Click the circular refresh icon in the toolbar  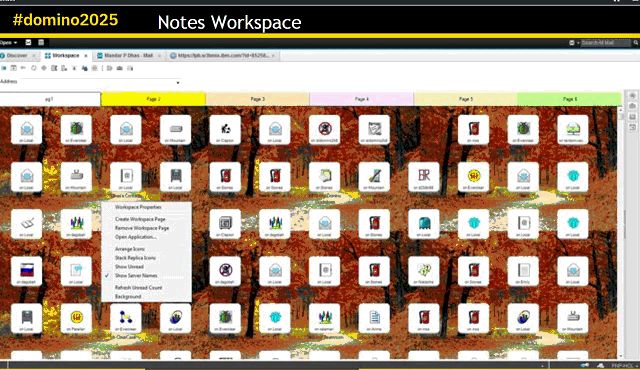pyautogui.click(x=33, y=68)
